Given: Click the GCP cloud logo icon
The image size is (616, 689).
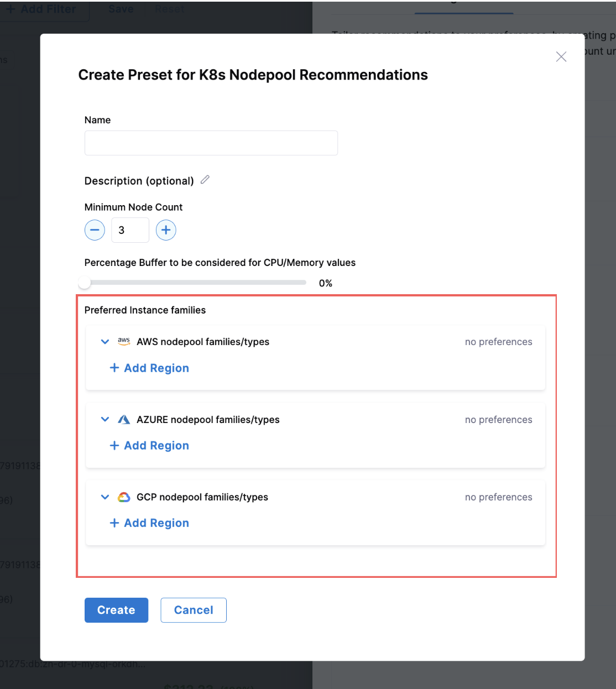Looking at the screenshot, I should pyautogui.click(x=124, y=497).
